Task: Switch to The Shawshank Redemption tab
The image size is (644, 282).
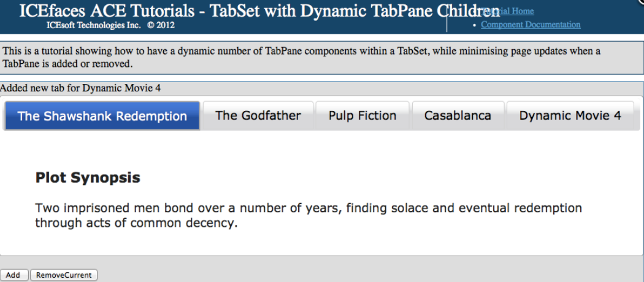Action: click(x=102, y=116)
